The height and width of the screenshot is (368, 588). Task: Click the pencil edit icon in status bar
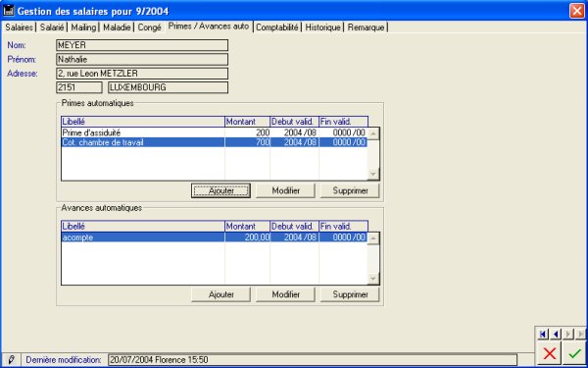point(11,360)
